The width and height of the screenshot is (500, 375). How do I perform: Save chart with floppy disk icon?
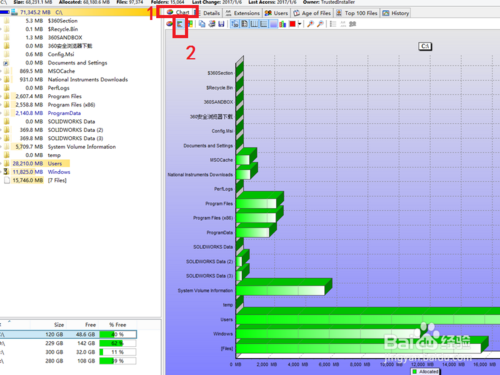tap(221, 24)
